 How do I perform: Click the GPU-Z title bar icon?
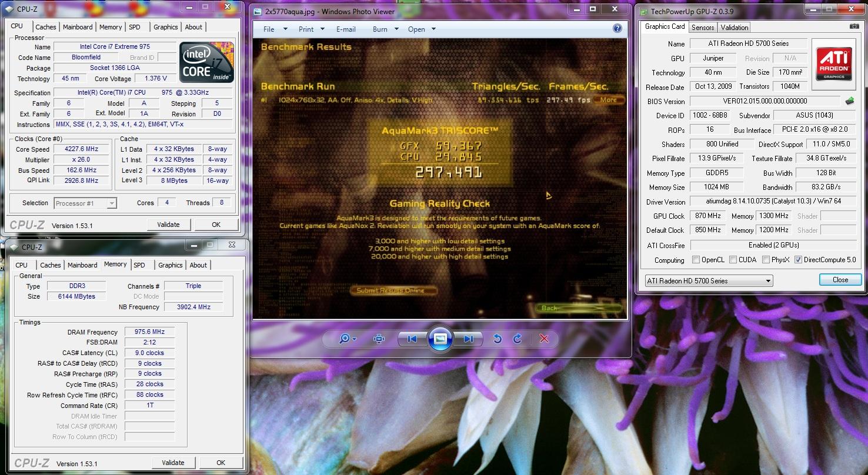point(644,11)
